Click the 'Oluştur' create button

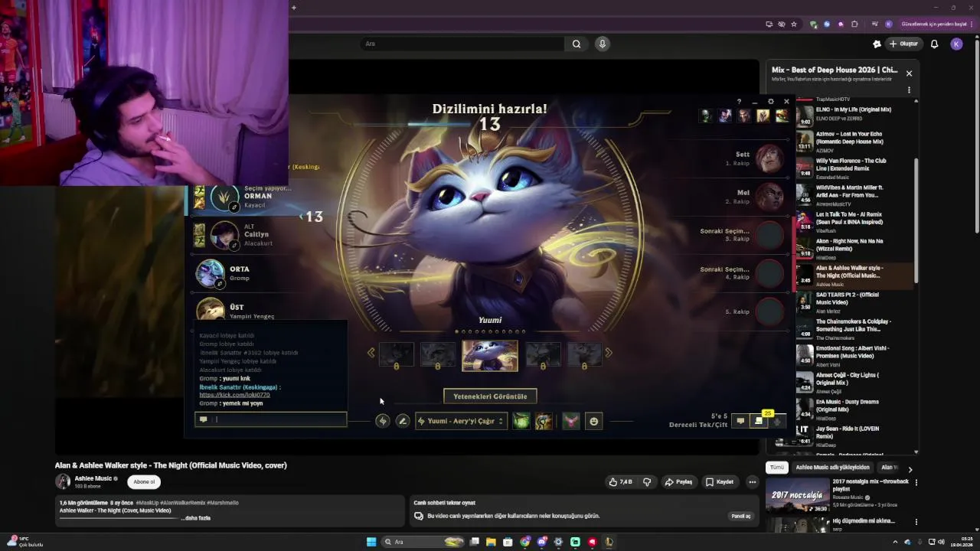(x=904, y=44)
